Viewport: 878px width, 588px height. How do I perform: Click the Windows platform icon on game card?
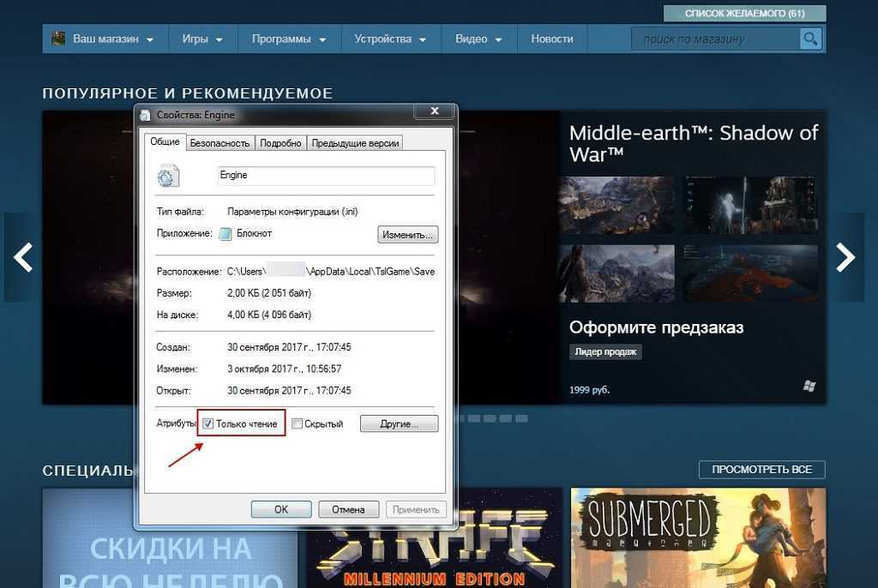809,386
